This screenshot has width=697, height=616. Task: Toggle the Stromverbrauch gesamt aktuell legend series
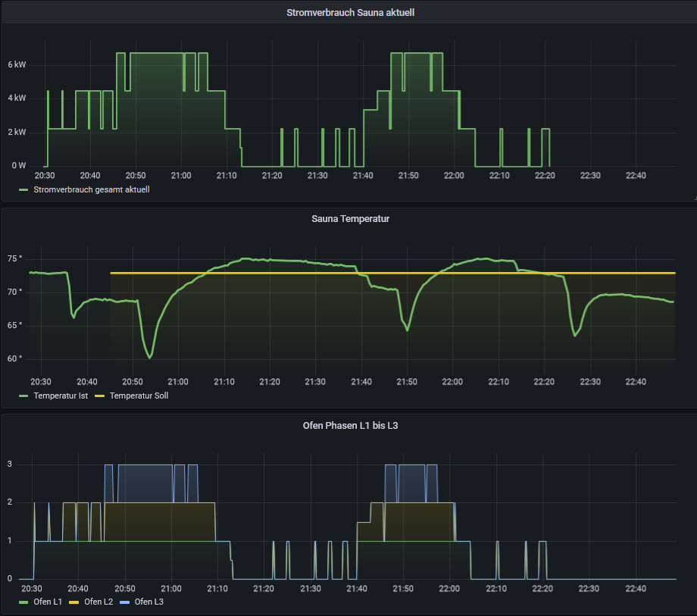(91, 189)
